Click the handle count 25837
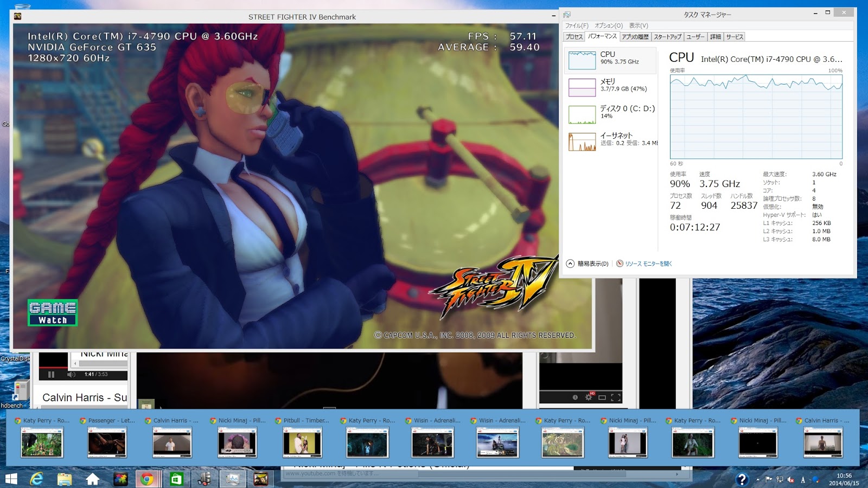 [744, 206]
